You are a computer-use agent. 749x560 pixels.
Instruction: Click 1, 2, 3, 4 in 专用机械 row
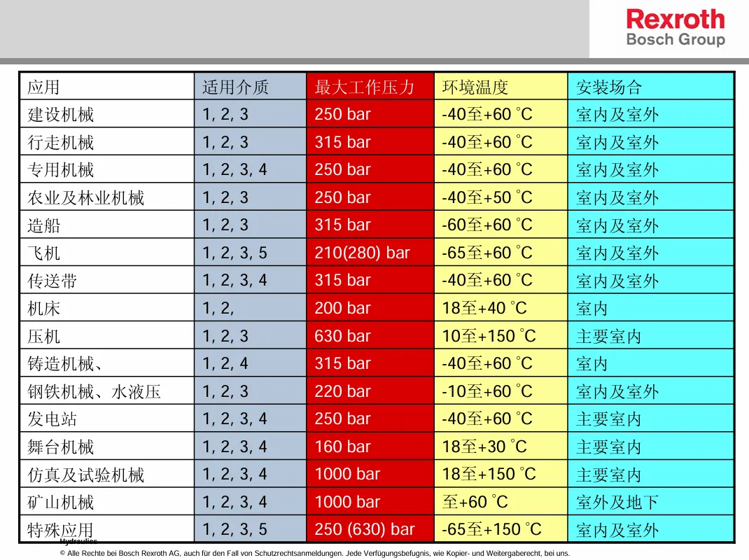tap(234, 169)
